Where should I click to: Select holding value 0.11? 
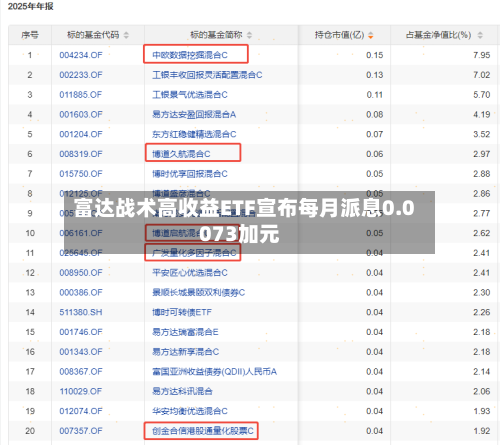pos(374,95)
